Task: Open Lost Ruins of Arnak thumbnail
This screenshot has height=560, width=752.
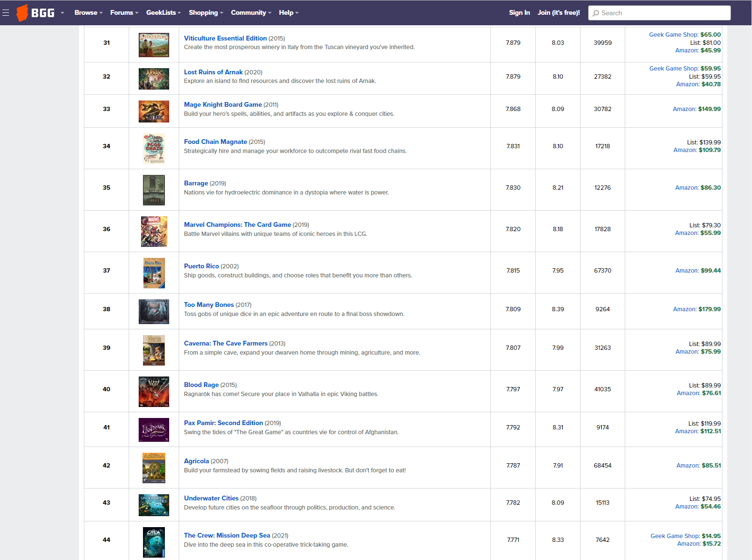Action: click(154, 79)
